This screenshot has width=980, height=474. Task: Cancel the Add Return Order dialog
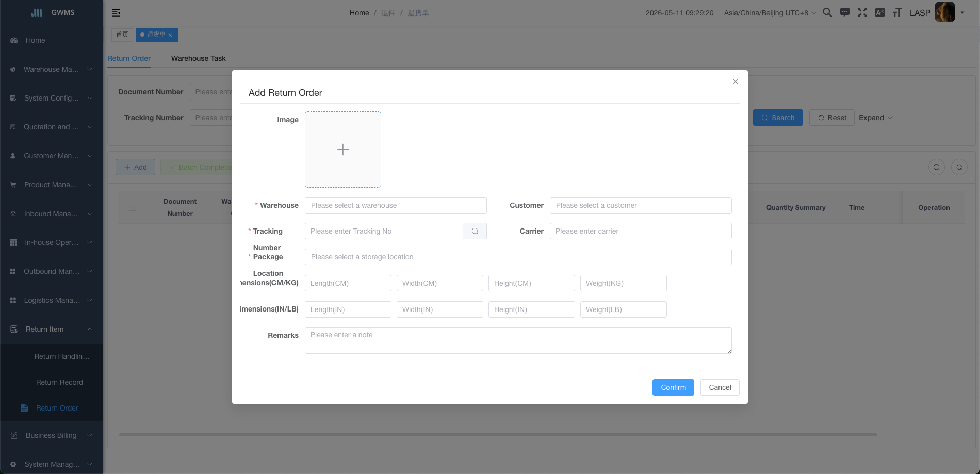720,387
